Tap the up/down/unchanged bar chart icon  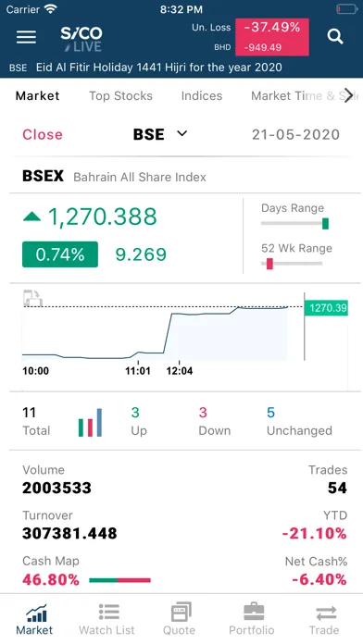point(90,422)
